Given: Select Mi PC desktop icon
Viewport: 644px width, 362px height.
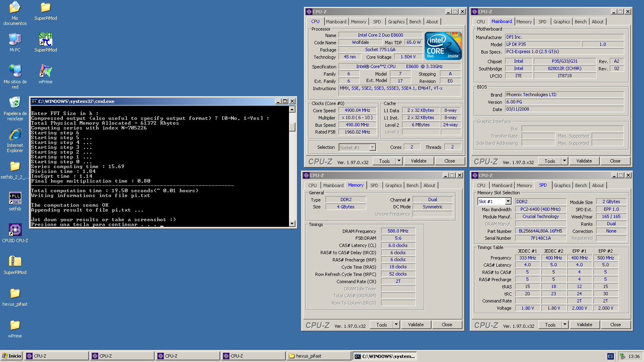Looking at the screenshot, I should [x=15, y=39].
